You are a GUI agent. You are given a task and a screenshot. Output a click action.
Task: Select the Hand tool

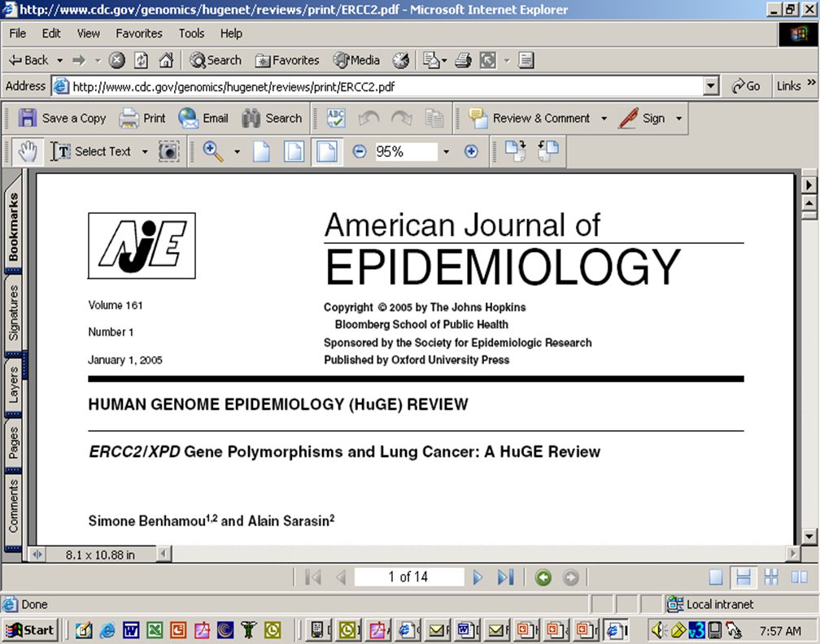[x=28, y=151]
